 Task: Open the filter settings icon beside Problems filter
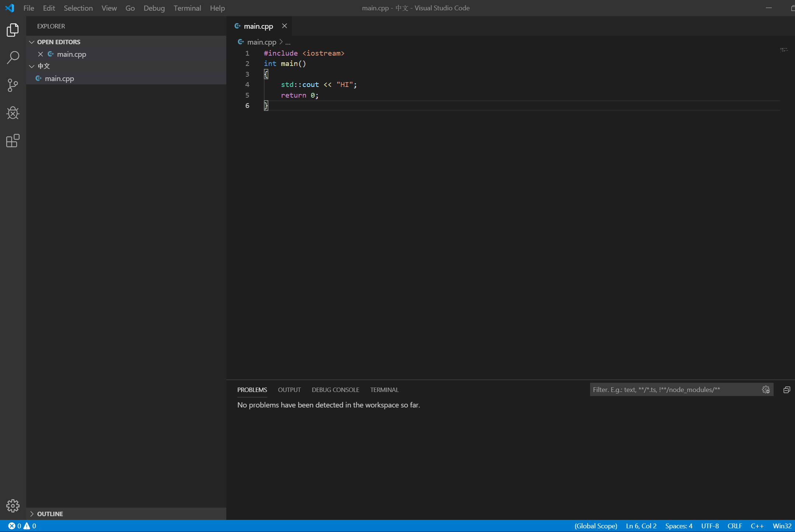click(x=765, y=389)
